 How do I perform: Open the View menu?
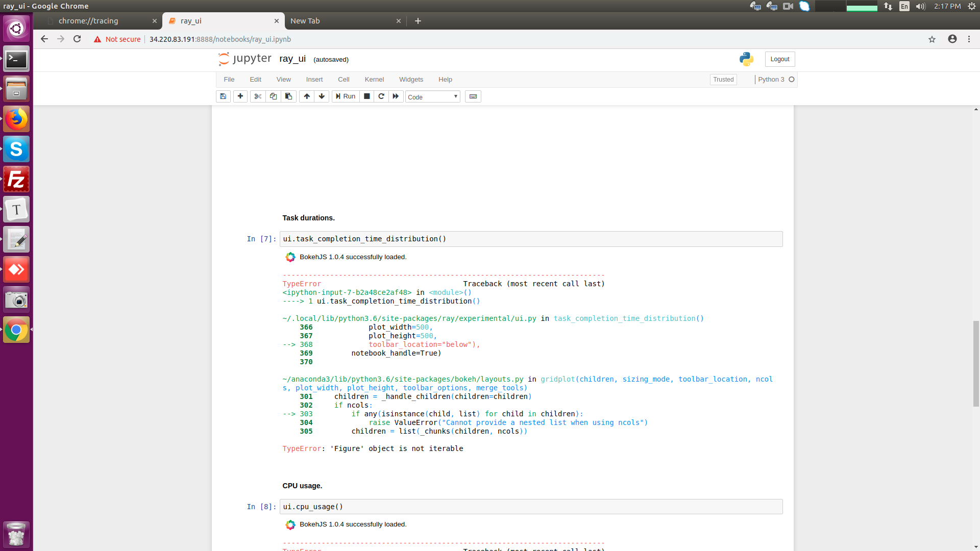point(284,80)
